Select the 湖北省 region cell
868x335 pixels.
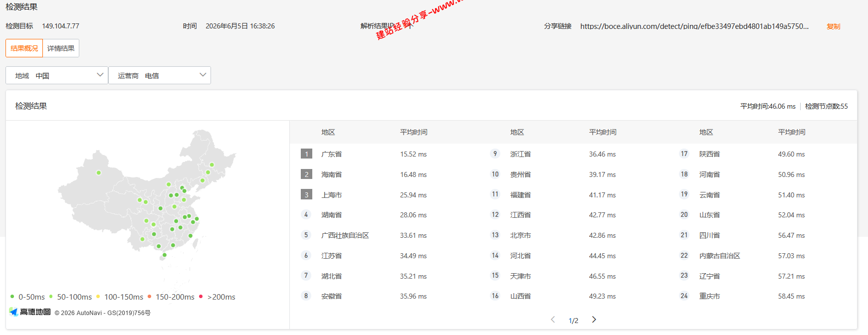pos(332,276)
